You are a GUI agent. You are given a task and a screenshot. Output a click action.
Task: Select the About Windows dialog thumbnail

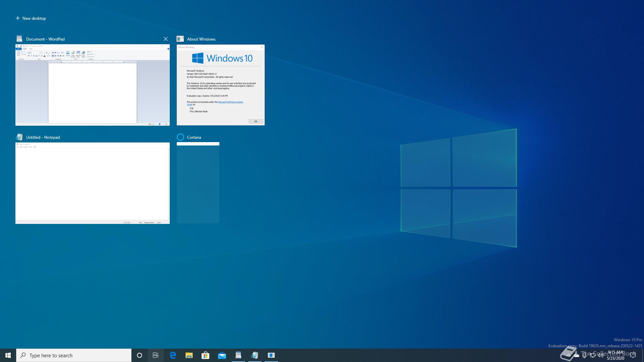pyautogui.click(x=221, y=85)
